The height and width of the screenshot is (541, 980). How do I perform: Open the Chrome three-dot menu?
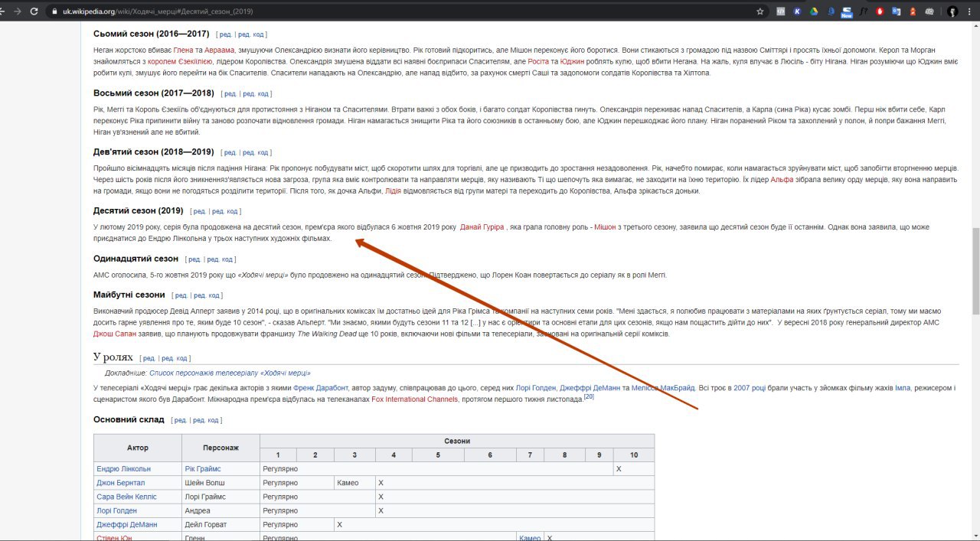point(970,11)
